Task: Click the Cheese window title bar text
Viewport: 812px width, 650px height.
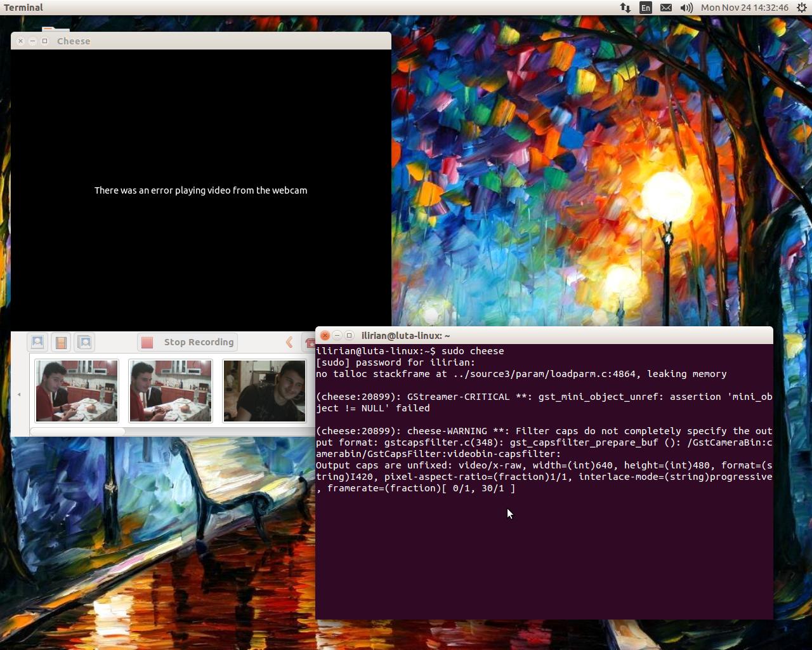Action: (x=74, y=41)
